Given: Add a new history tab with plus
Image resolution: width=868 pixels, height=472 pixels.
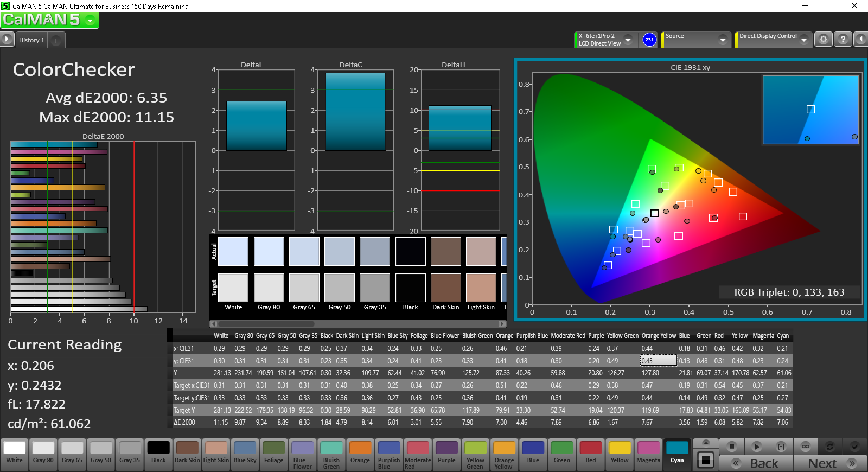Looking at the screenshot, I should tap(56, 40).
